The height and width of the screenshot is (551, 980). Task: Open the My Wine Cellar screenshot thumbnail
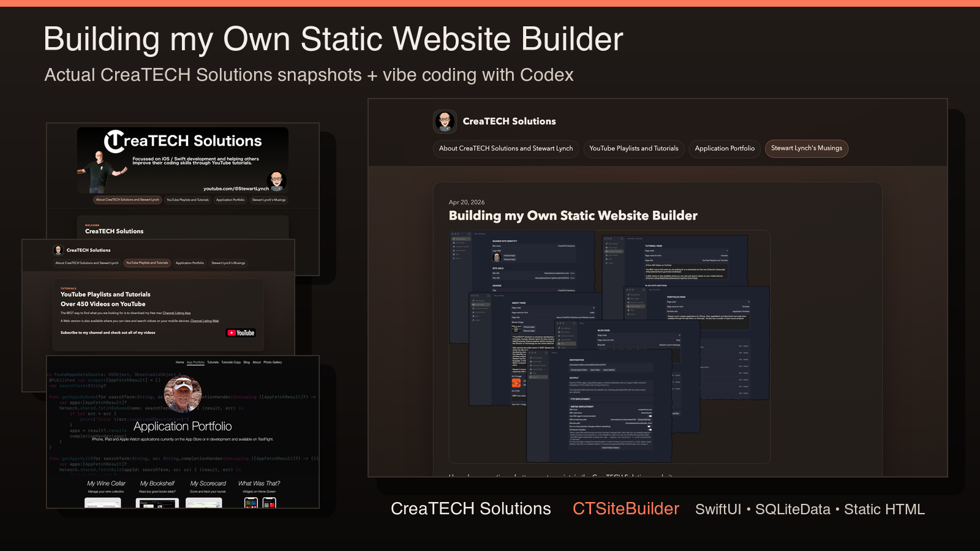(x=102, y=503)
